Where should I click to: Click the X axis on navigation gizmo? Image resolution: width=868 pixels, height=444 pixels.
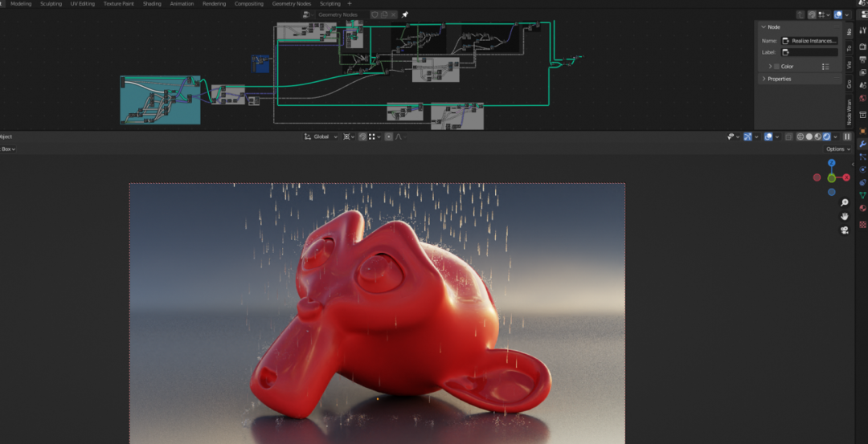coord(846,177)
